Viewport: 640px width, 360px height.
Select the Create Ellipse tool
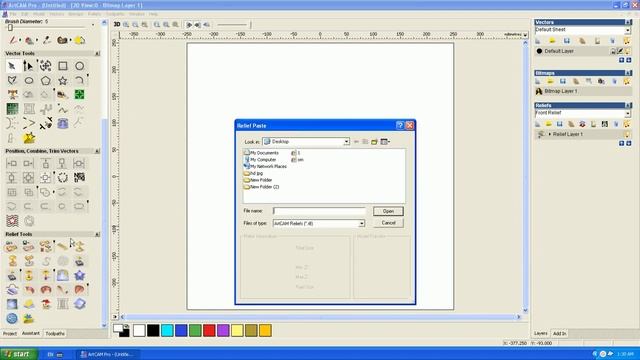[29, 80]
